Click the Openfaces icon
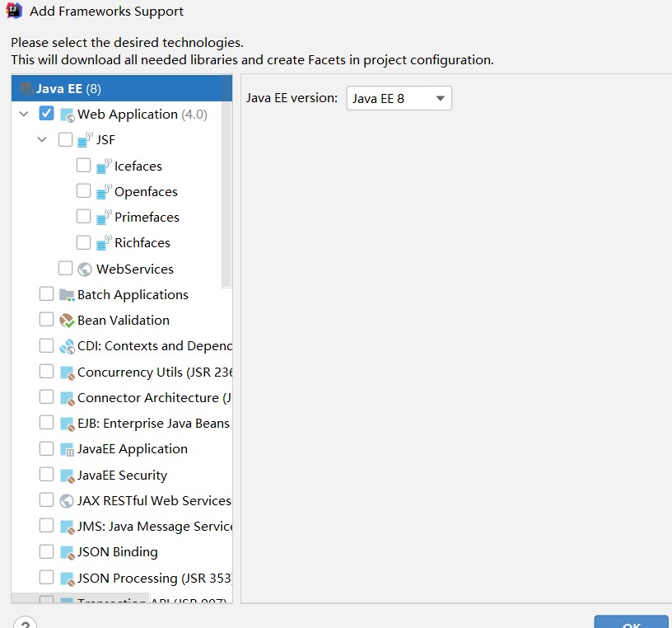 pyautogui.click(x=103, y=191)
